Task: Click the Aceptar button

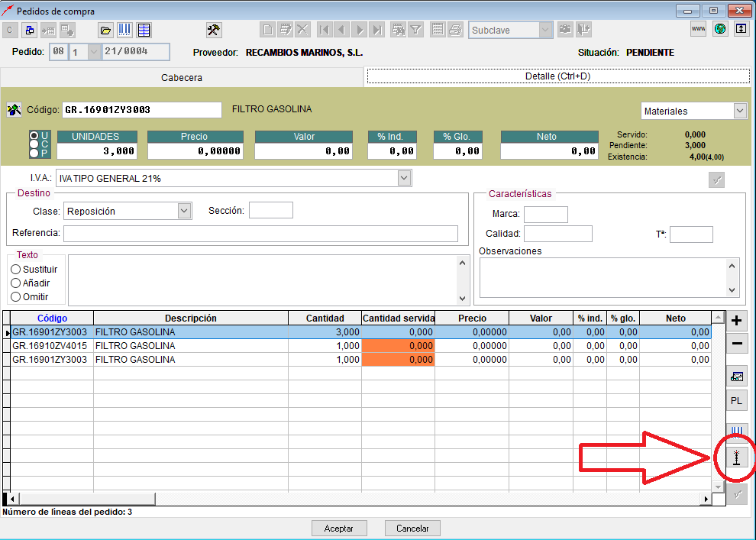Action: click(x=339, y=529)
